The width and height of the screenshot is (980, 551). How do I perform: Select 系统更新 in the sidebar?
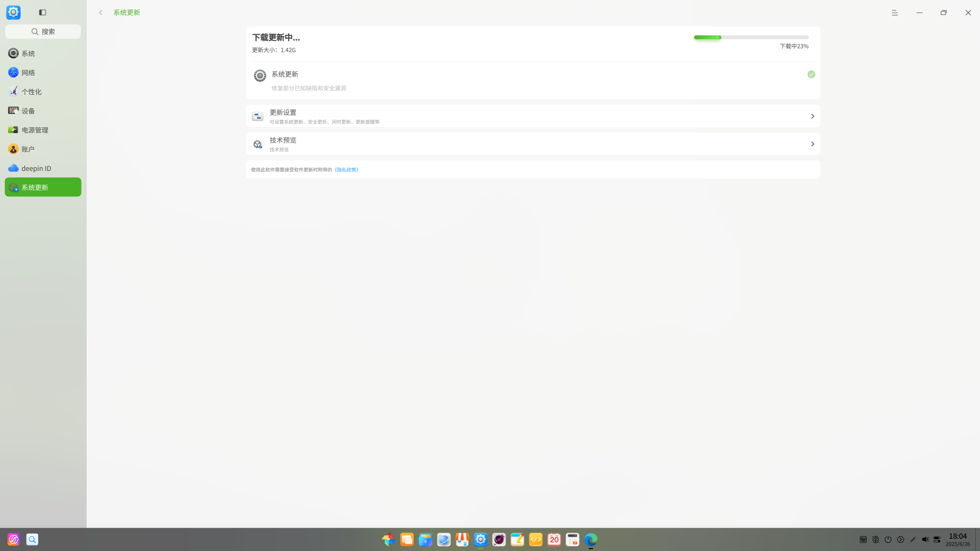tap(43, 187)
